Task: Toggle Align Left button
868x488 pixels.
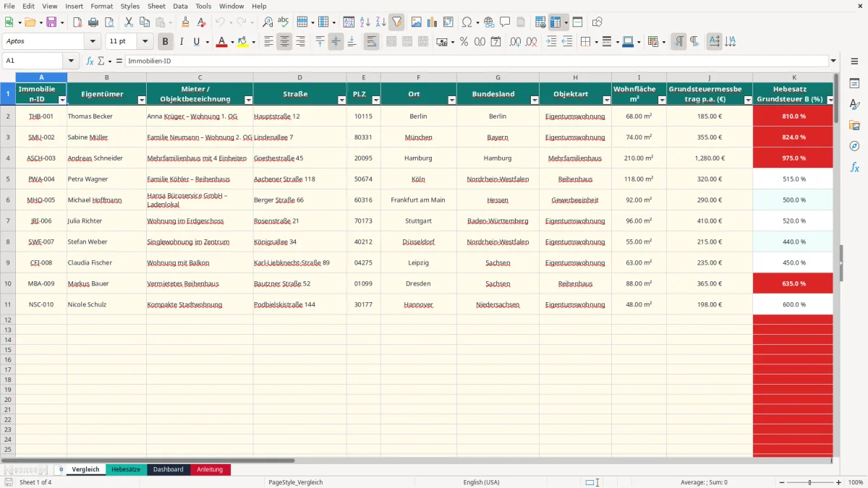Action: pos(268,42)
